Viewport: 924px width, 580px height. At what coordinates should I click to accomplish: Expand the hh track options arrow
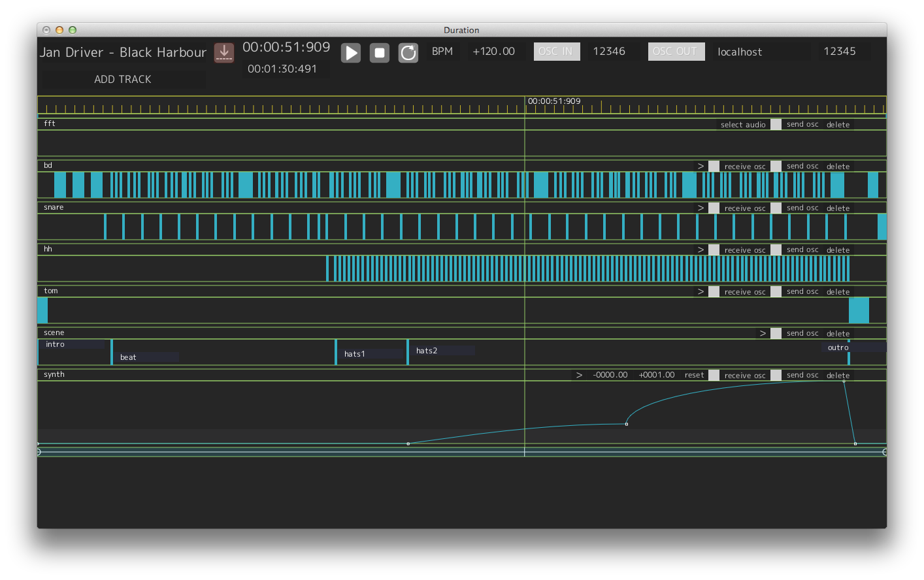pos(701,250)
